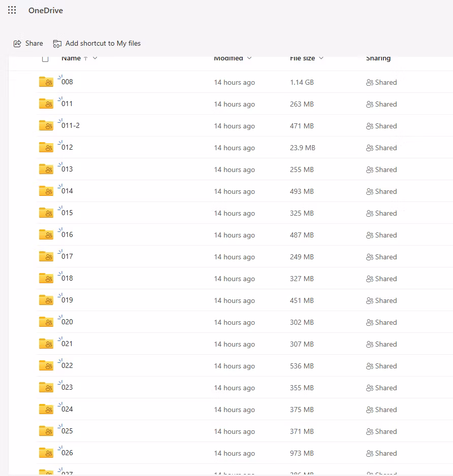Click the Add shortcut to My files icon
Viewport: 453px width, 476px height.
pyautogui.click(x=57, y=44)
